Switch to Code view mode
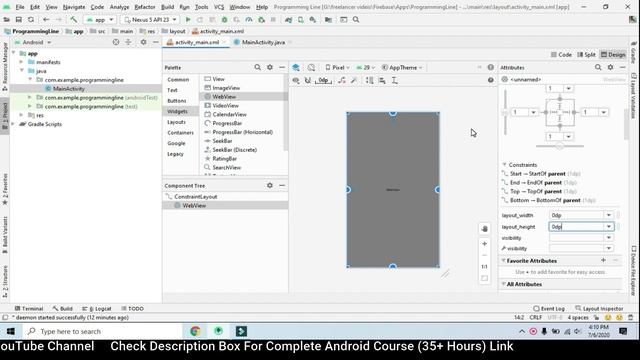Screen dimensions: 640x360 pos(561,54)
